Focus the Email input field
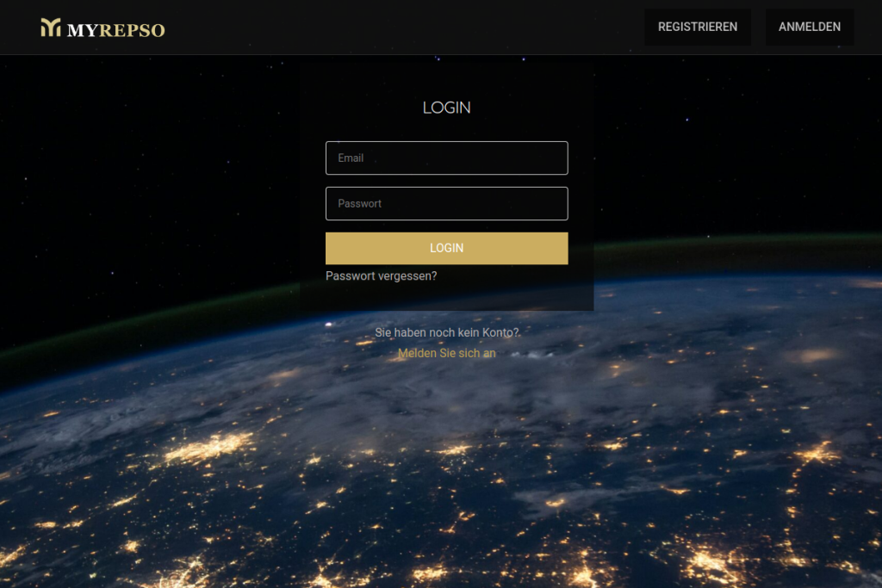882x588 pixels. (x=447, y=158)
